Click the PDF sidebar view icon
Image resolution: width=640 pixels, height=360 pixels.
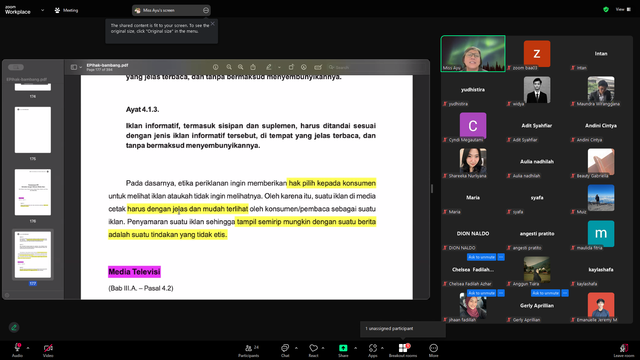click(x=74, y=67)
